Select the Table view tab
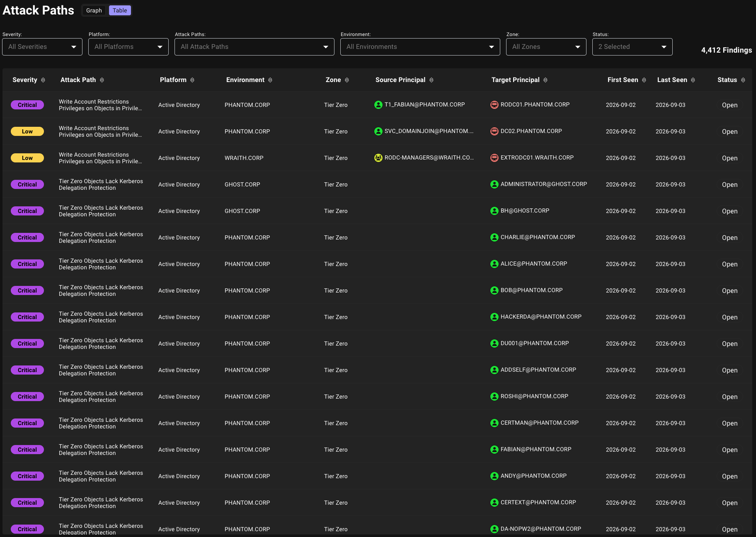 120,10
